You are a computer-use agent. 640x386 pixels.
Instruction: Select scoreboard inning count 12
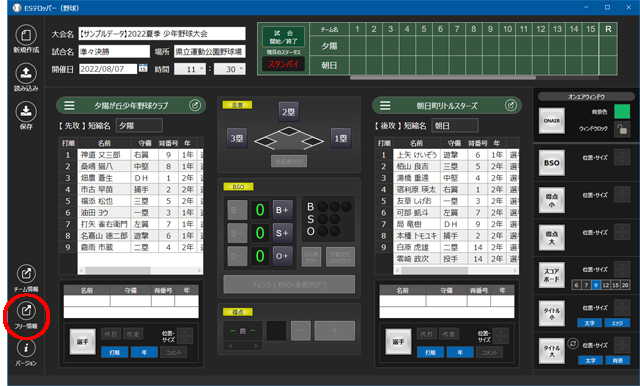click(605, 285)
